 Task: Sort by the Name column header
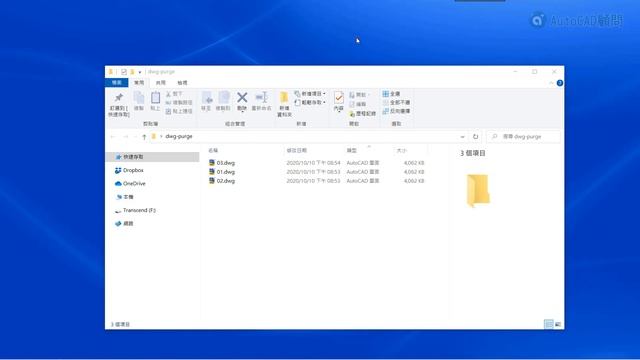pyautogui.click(x=213, y=151)
